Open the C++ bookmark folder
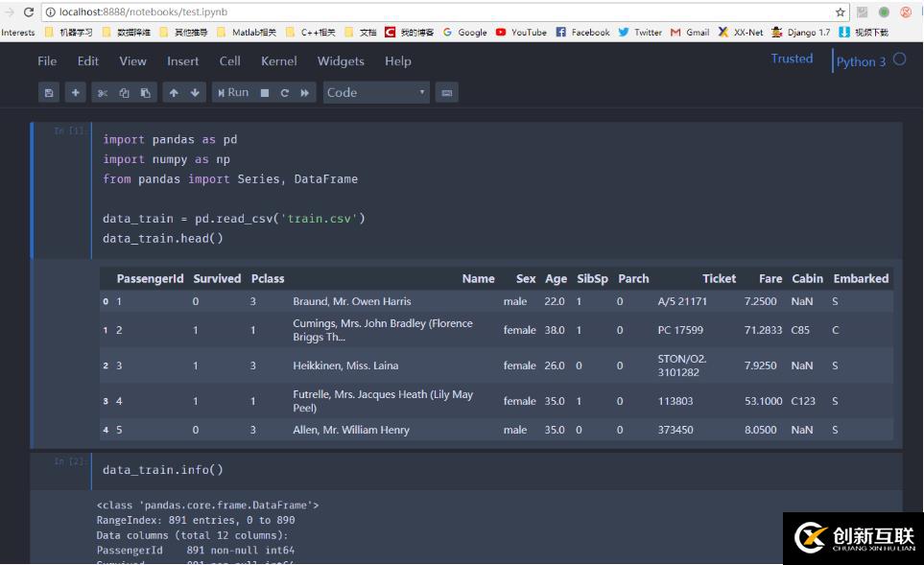 [x=311, y=33]
